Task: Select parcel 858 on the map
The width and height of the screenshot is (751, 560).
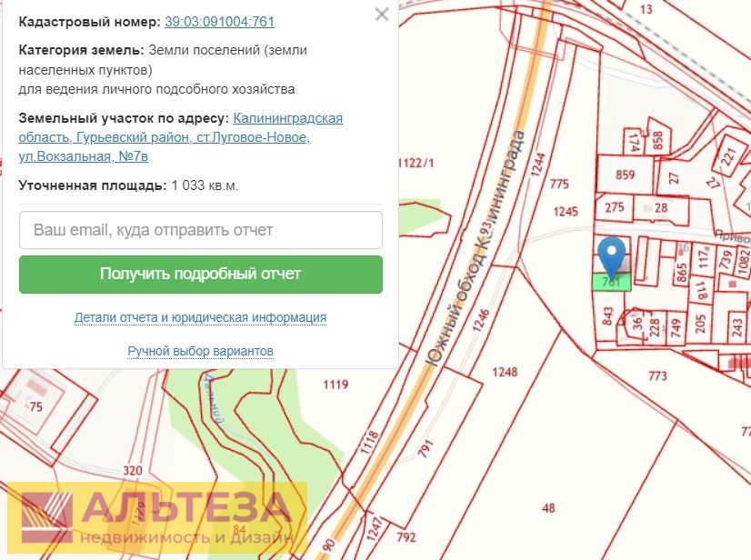Action: click(x=657, y=140)
